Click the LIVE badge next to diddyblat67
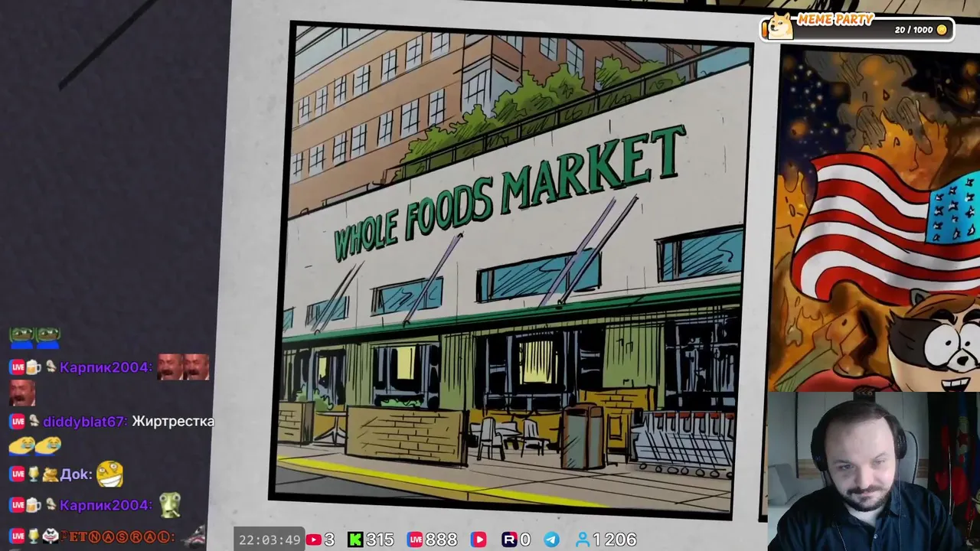Image resolution: width=980 pixels, height=551 pixels. coord(17,422)
